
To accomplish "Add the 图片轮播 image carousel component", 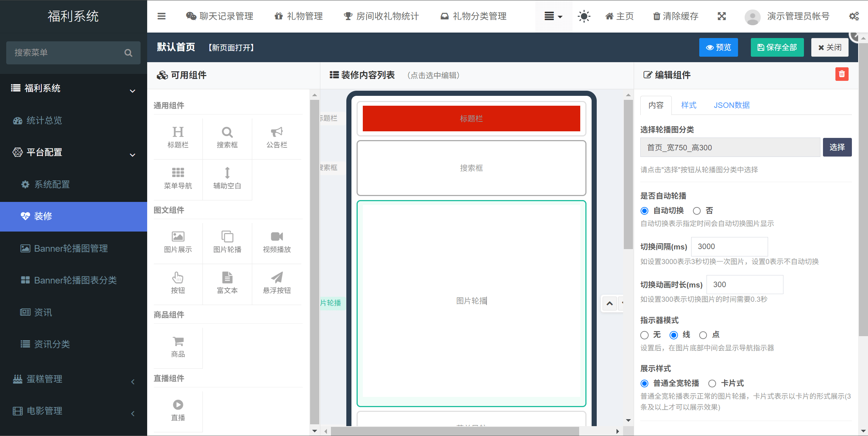I will 227,243.
